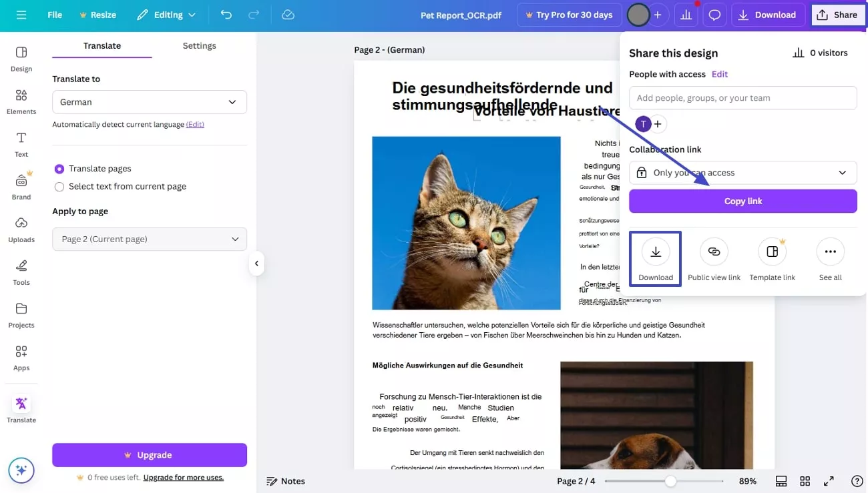Open the File menu
The width and height of the screenshot is (868, 493).
click(54, 14)
